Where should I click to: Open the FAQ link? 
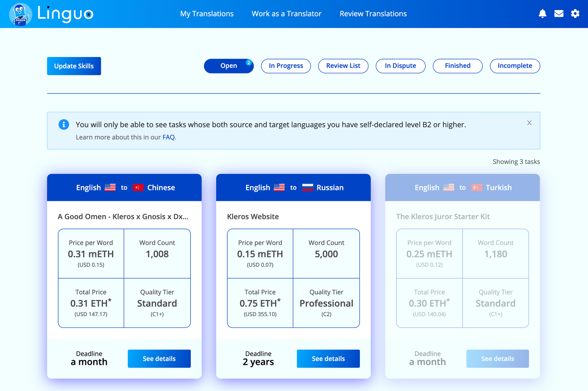pyautogui.click(x=168, y=137)
